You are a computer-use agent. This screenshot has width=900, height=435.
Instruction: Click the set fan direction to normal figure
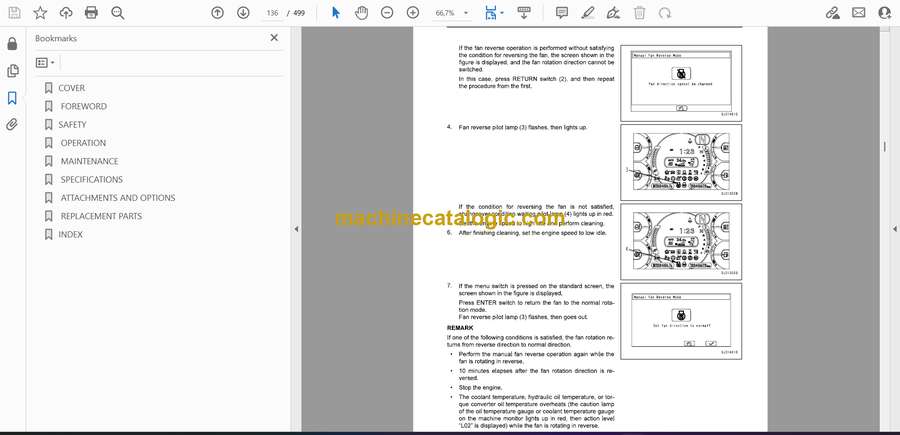pyautogui.click(x=681, y=321)
